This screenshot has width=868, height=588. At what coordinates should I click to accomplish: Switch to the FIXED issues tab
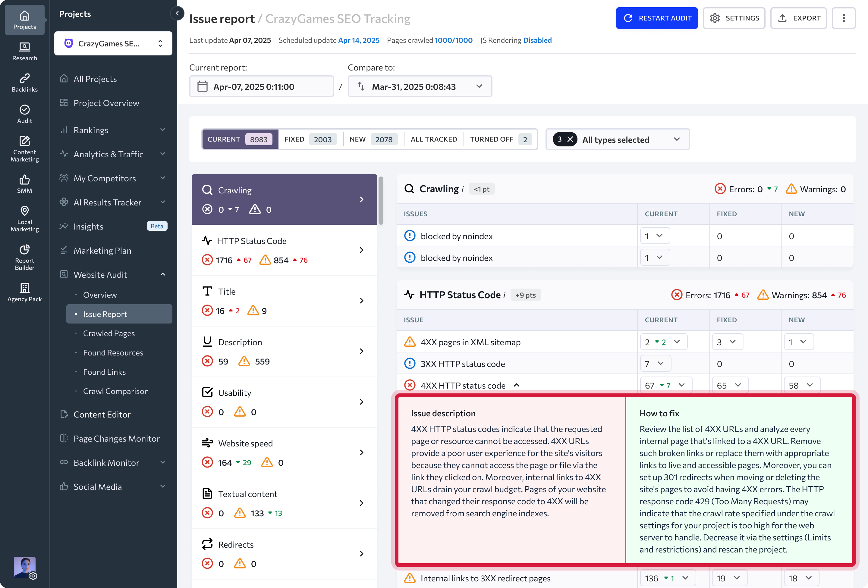[x=310, y=139]
